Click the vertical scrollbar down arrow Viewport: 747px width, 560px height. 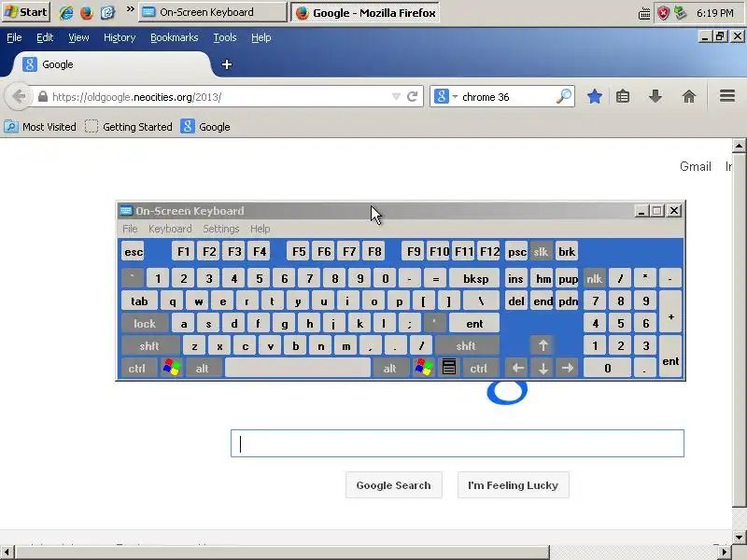[739, 536]
